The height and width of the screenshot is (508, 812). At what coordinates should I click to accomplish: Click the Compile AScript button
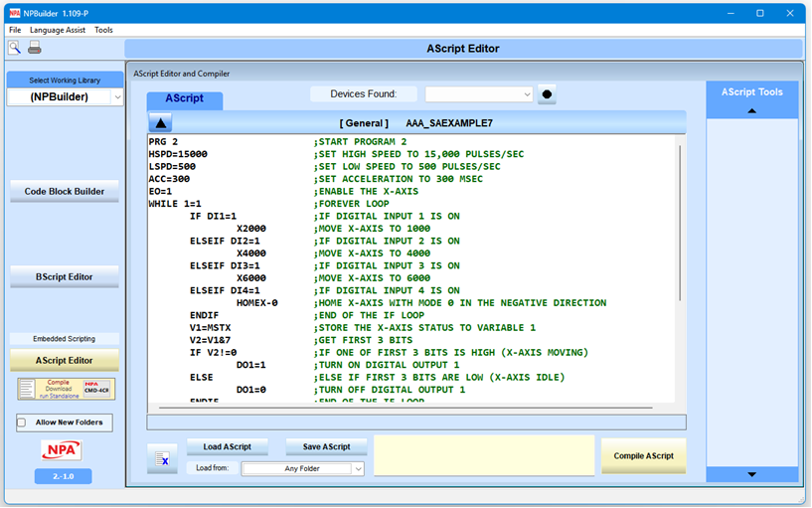pos(644,456)
